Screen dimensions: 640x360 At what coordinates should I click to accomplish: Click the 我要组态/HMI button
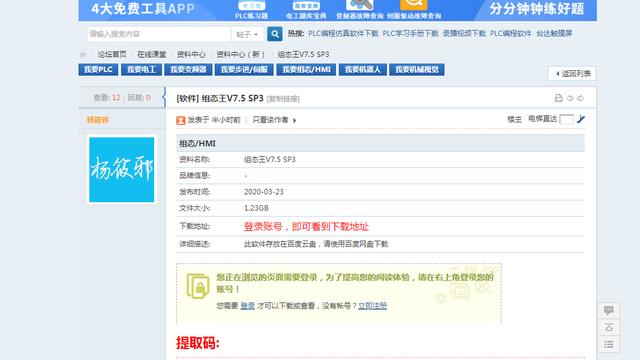pyautogui.click(x=306, y=69)
